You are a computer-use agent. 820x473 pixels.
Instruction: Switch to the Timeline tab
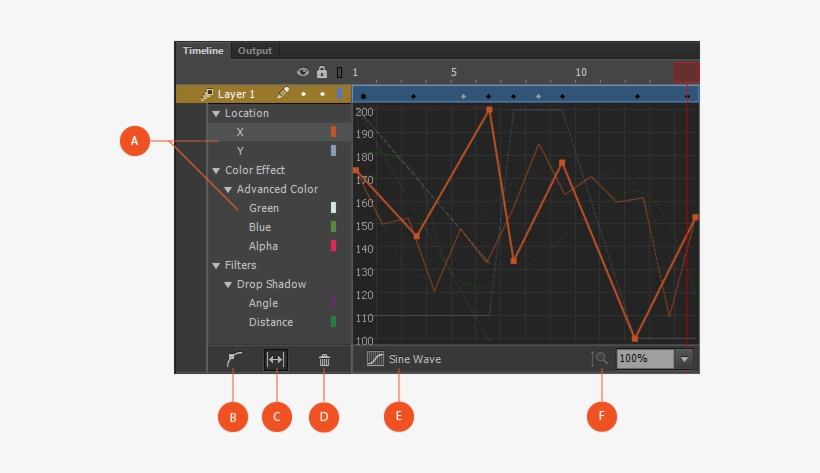(x=203, y=51)
